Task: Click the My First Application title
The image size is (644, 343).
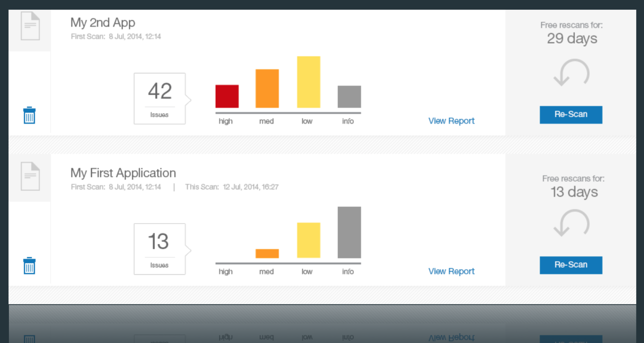Action: click(123, 173)
